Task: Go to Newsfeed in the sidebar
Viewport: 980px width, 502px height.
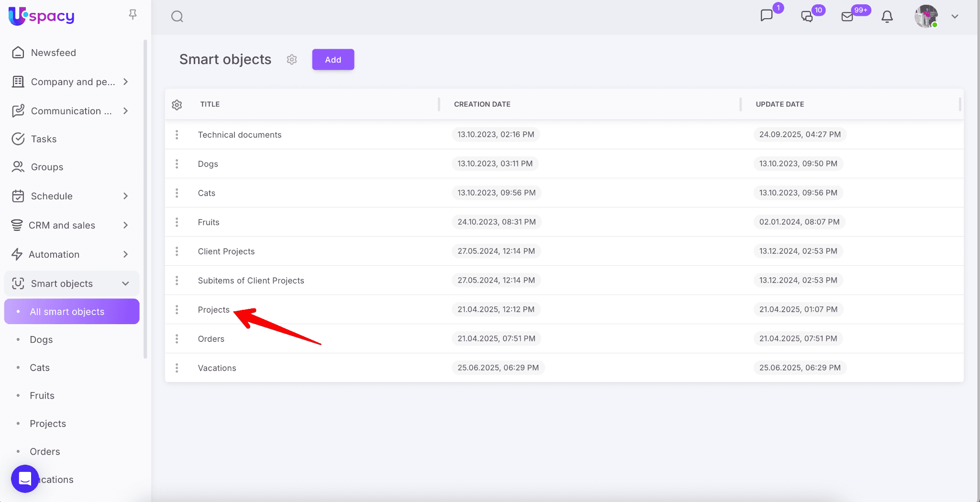Action: [x=53, y=53]
